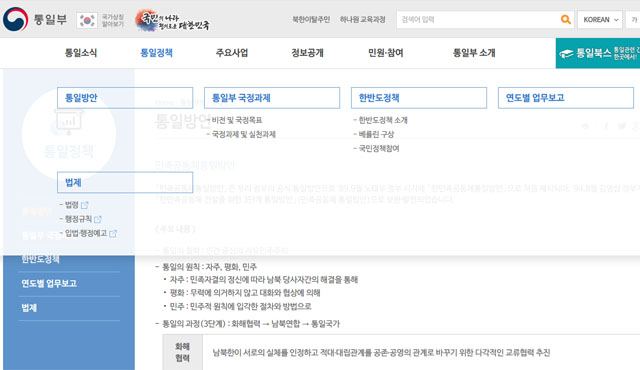Viewport: 640px width, 370px height.
Task: Click 입법·행정예고 submenu link
Action: click(86, 233)
